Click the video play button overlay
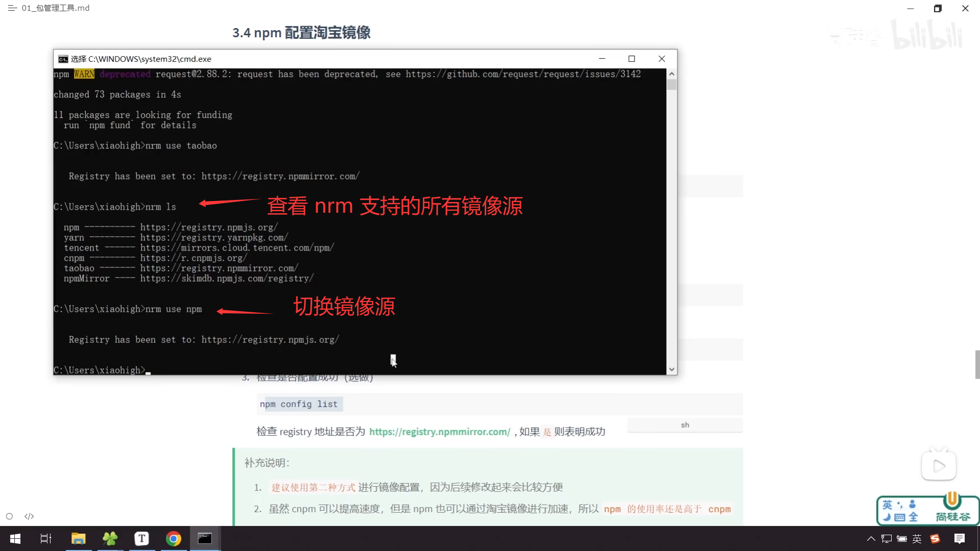 938,466
